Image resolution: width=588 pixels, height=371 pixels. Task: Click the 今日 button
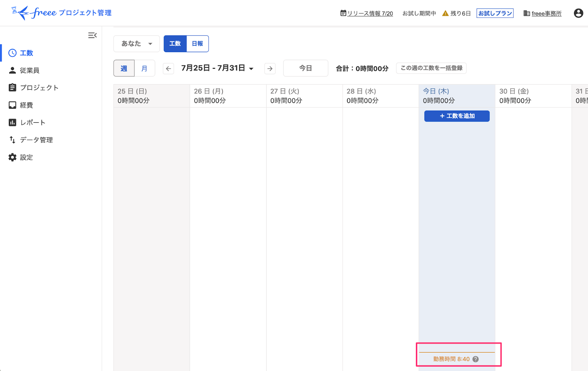[305, 68]
